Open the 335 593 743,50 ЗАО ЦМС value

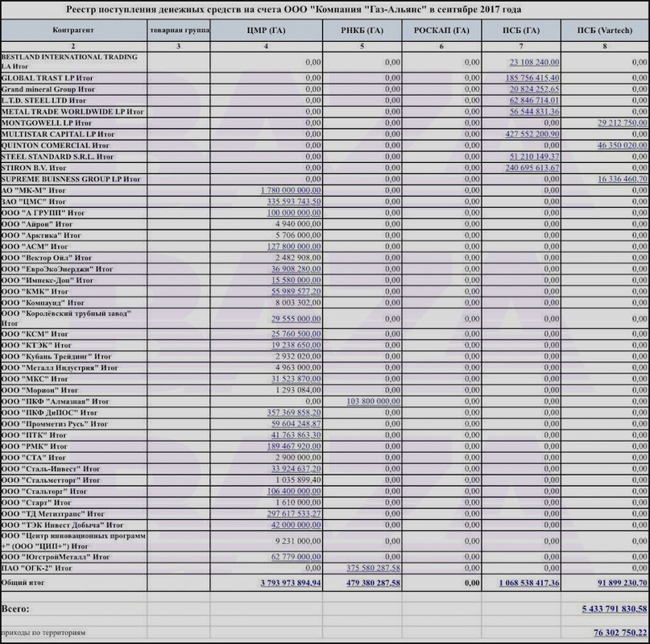(294, 202)
